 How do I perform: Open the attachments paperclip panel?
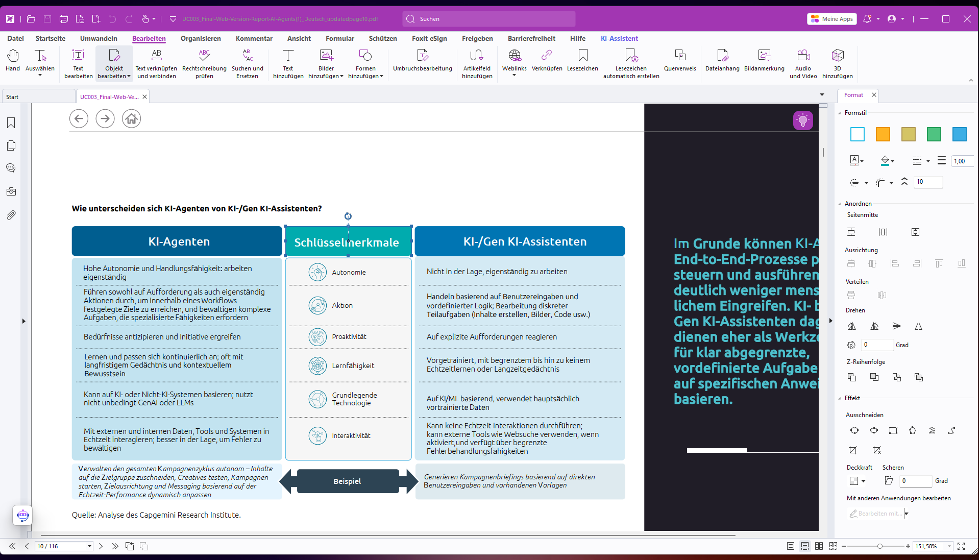pos(11,215)
